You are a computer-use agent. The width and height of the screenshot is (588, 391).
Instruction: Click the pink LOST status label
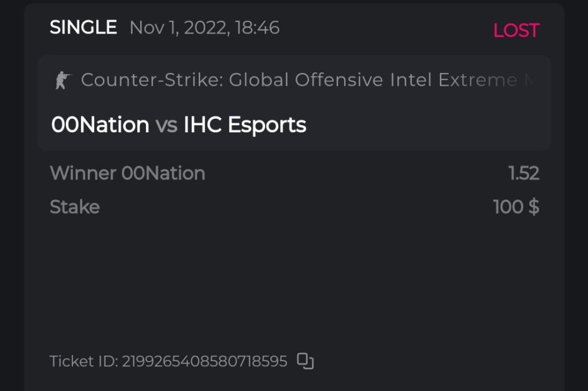point(516,31)
